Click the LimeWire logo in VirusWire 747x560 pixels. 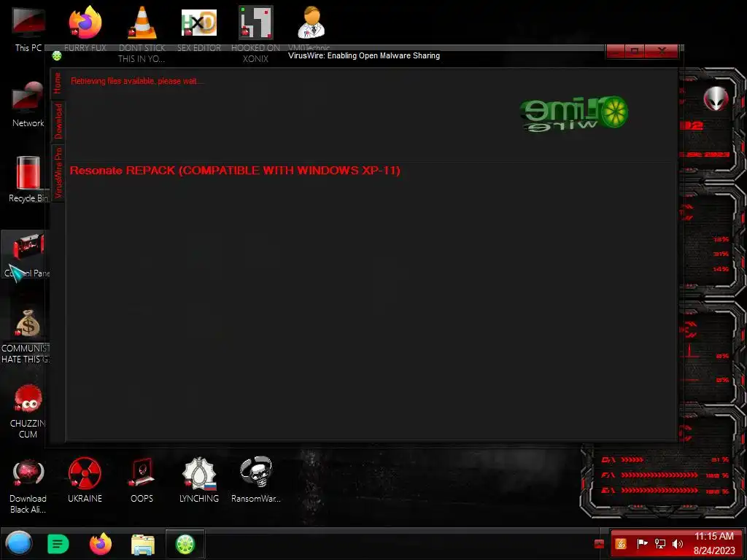(574, 114)
